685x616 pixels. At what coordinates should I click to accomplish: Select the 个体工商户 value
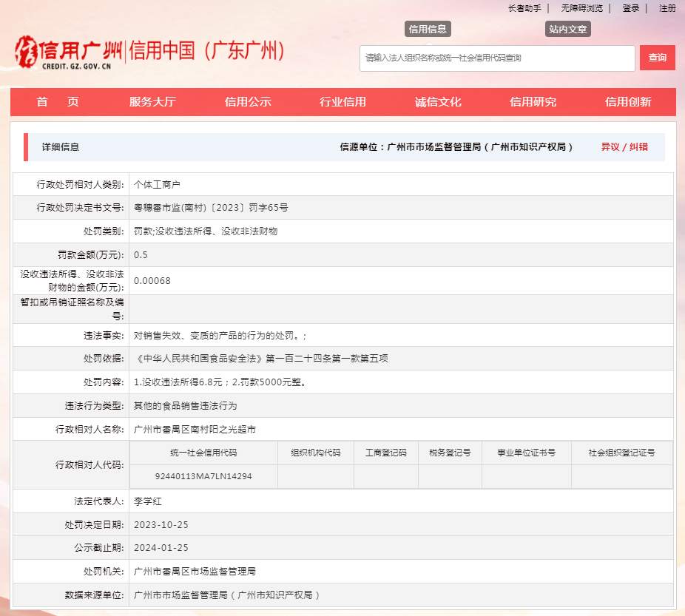[157, 185]
